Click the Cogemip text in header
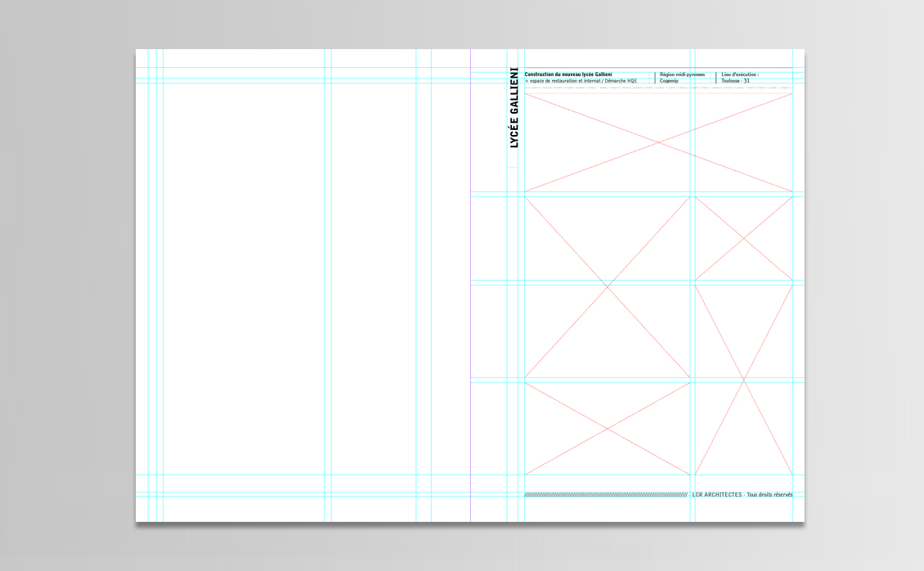The image size is (924, 571). coord(669,81)
